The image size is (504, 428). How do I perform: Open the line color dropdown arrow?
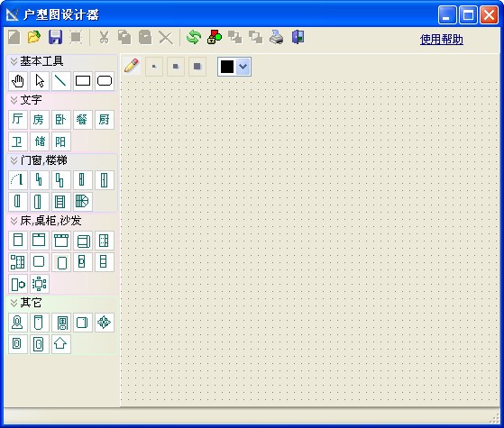pyautogui.click(x=243, y=67)
